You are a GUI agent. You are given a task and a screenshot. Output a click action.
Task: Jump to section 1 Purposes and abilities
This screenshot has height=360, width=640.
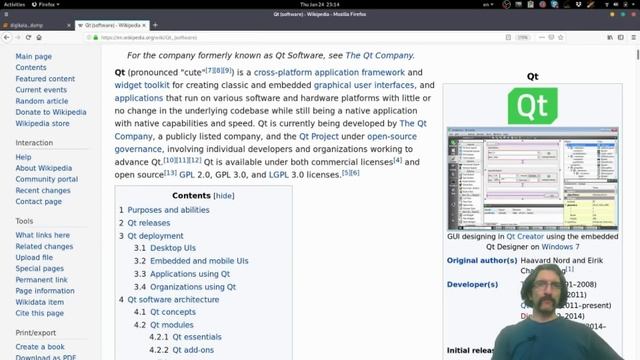168,210
